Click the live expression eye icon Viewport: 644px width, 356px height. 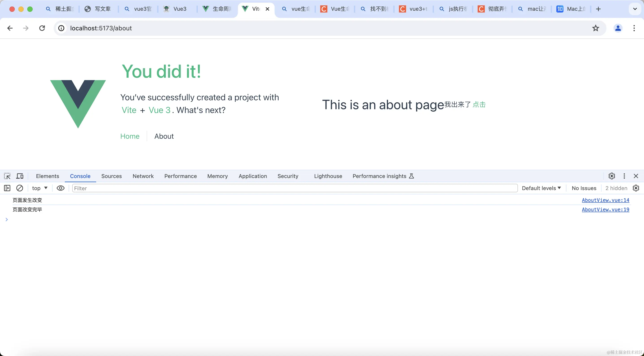61,188
